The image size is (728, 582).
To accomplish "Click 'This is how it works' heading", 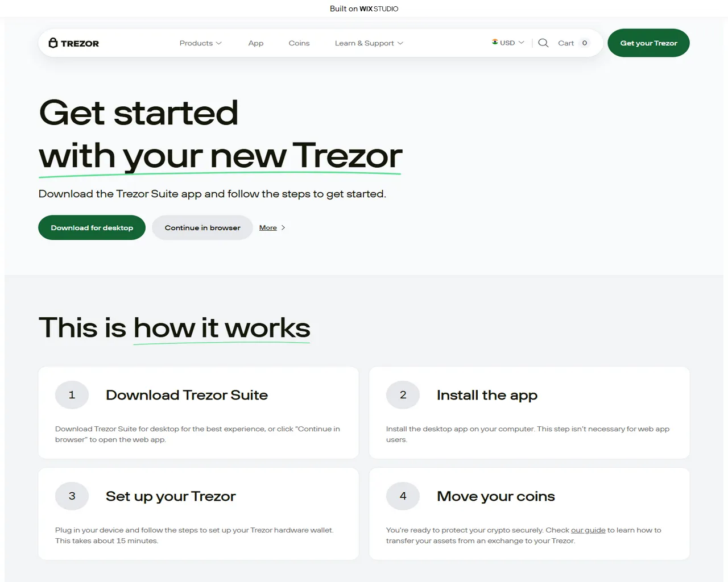I will coord(175,328).
